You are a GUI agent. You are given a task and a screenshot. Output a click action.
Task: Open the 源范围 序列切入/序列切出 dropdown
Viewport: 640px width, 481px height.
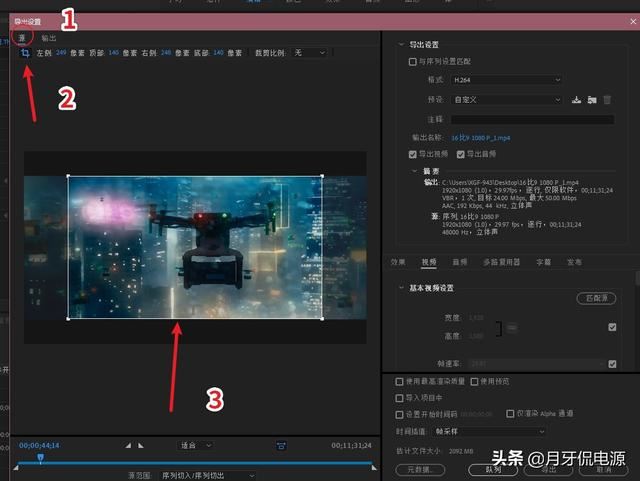[207, 476]
